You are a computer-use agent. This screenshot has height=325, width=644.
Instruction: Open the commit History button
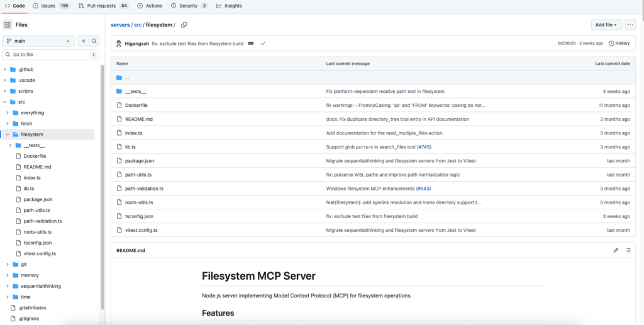pyautogui.click(x=619, y=43)
